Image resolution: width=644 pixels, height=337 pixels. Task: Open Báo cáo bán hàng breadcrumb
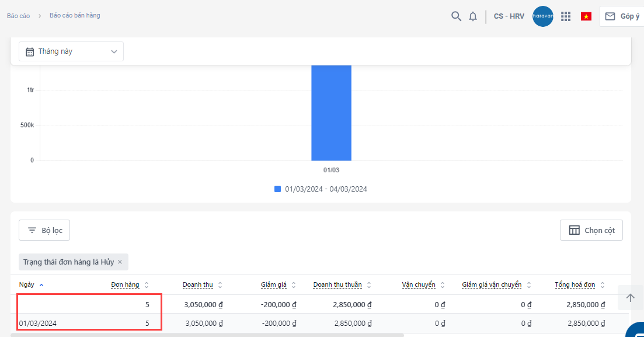(x=75, y=16)
